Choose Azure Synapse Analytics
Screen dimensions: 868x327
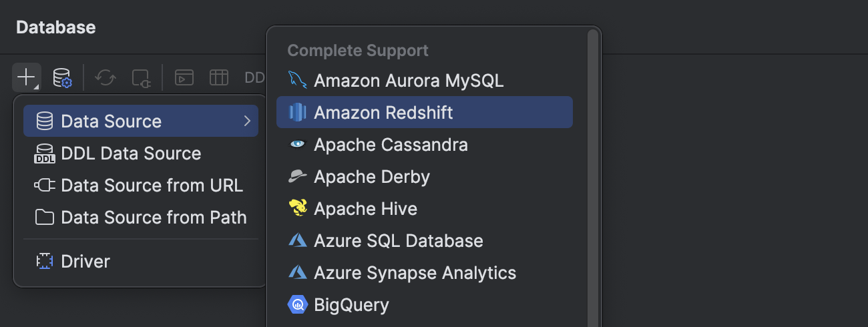pyautogui.click(x=415, y=273)
